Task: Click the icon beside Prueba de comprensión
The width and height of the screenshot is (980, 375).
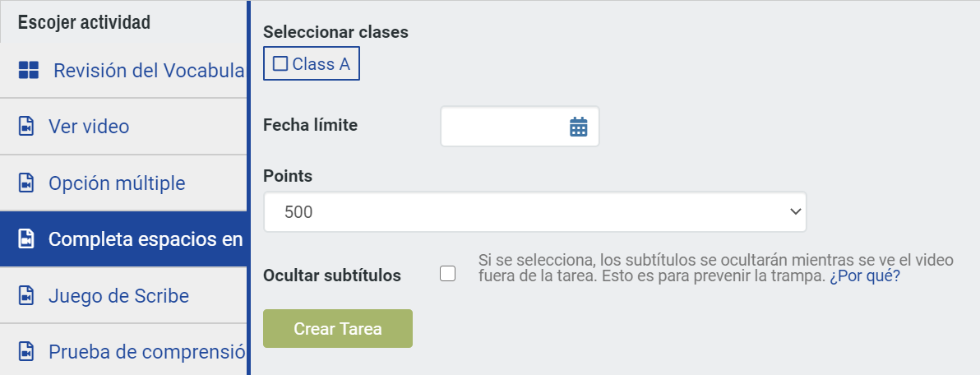Action: pos(26,351)
